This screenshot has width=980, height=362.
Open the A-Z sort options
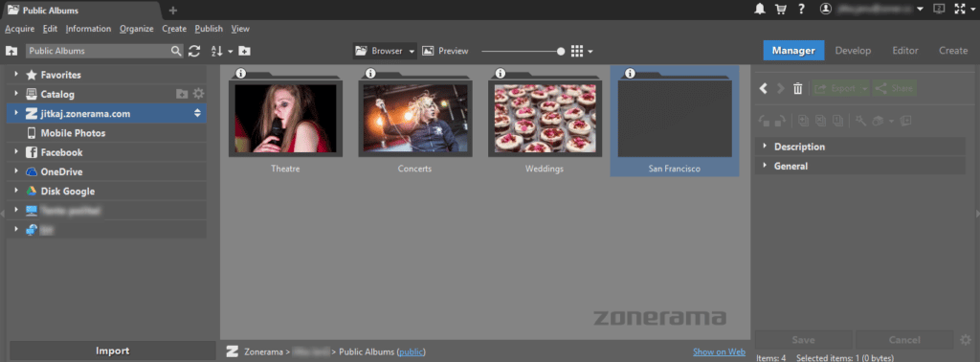coord(221,52)
